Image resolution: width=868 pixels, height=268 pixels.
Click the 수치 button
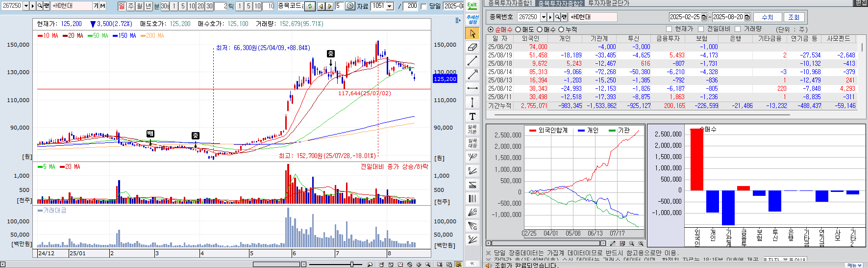[768, 17]
